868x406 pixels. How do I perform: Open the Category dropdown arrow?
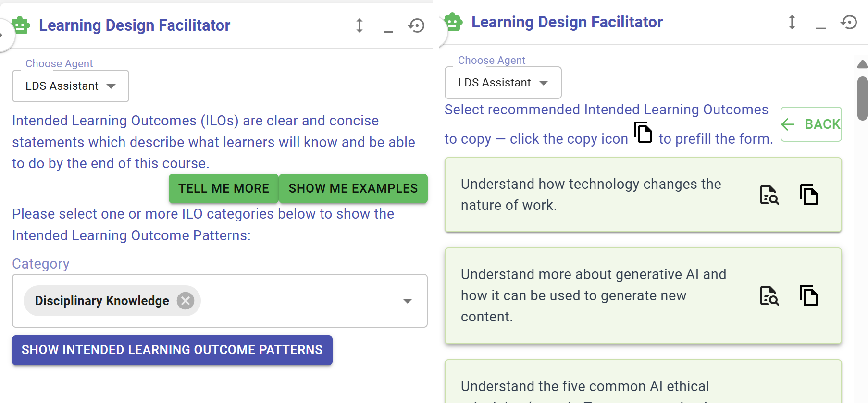[x=408, y=301]
